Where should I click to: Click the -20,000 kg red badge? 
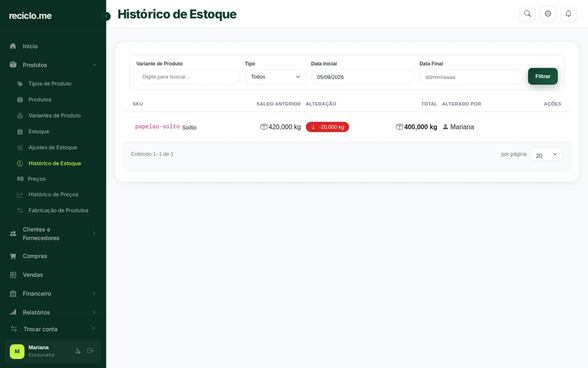[x=327, y=127]
